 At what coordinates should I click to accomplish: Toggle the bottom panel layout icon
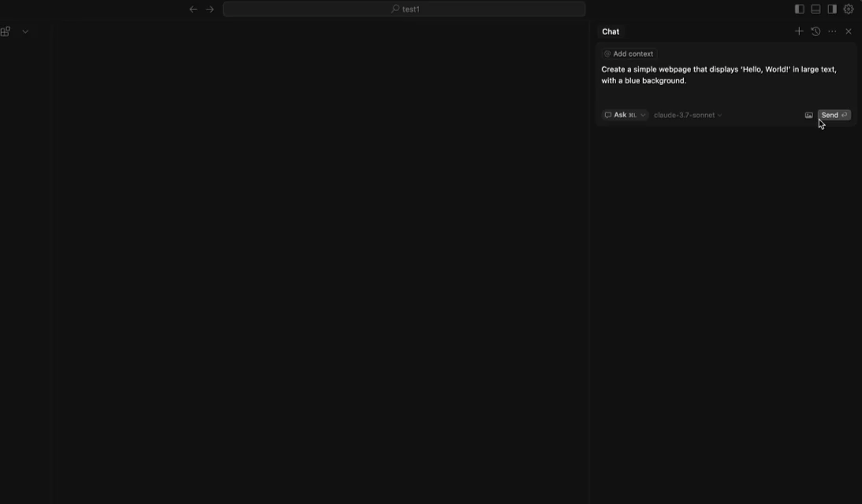[x=816, y=9]
